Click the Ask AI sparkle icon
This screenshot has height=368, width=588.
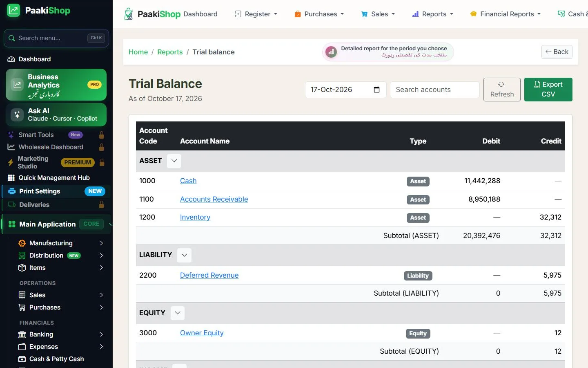click(17, 115)
